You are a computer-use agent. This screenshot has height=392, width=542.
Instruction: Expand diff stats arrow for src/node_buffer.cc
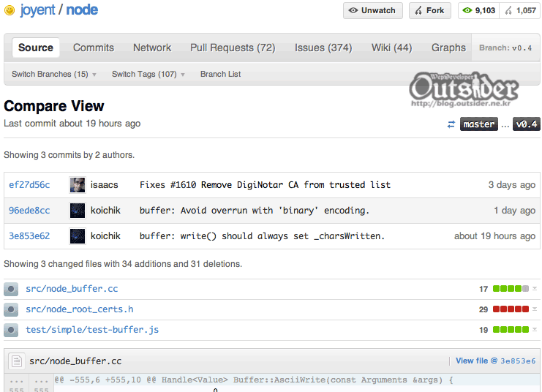click(535, 289)
